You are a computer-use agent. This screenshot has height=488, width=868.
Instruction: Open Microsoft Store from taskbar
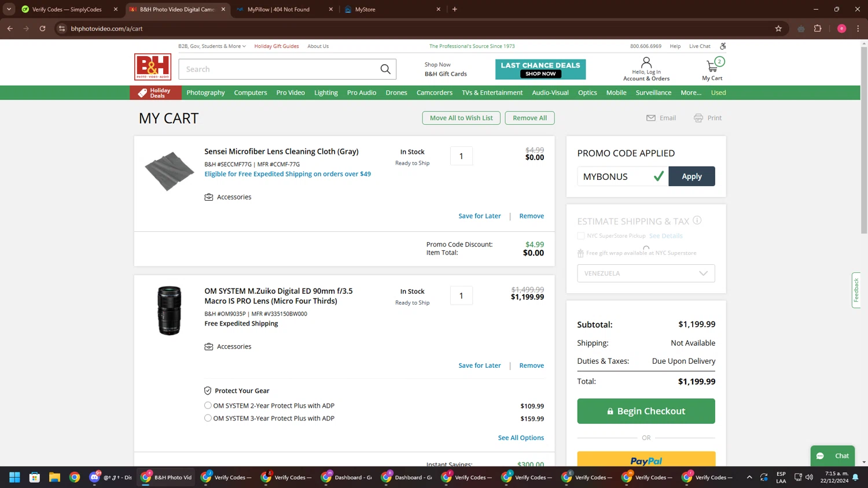[x=35, y=477]
